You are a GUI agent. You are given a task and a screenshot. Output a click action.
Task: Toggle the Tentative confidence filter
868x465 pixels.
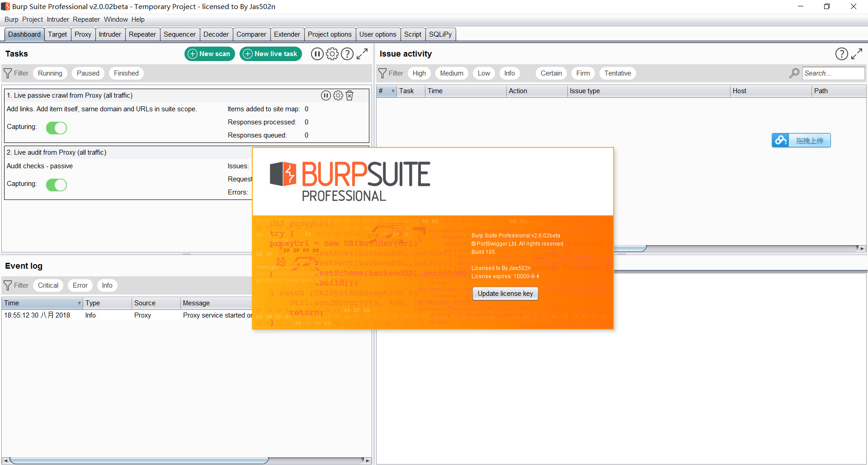click(618, 73)
